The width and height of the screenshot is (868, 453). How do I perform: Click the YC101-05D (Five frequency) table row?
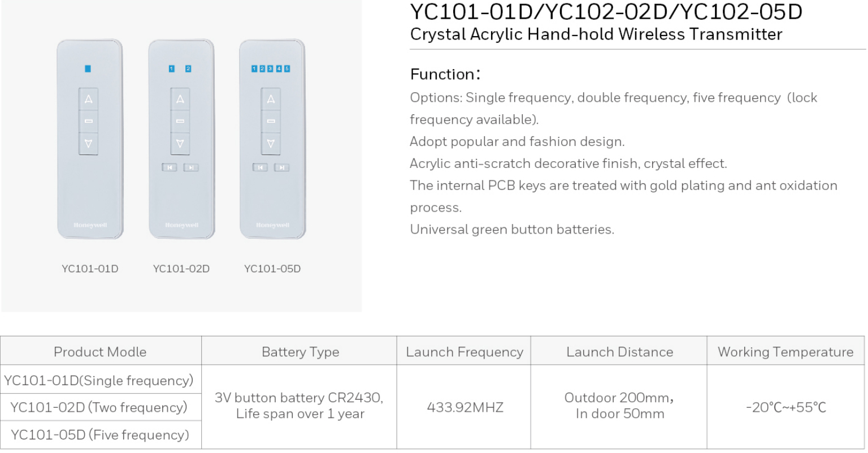(101, 435)
